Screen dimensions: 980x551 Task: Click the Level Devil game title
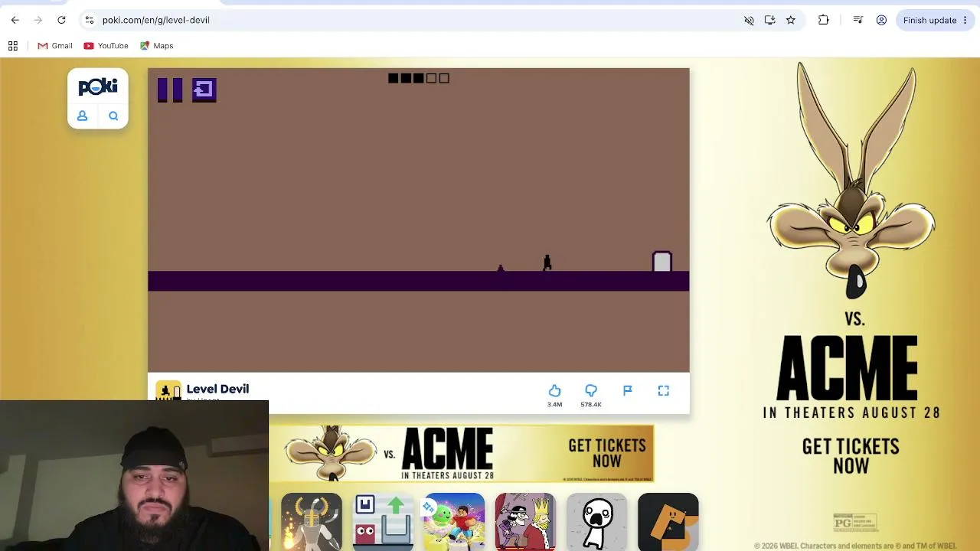[x=217, y=389]
